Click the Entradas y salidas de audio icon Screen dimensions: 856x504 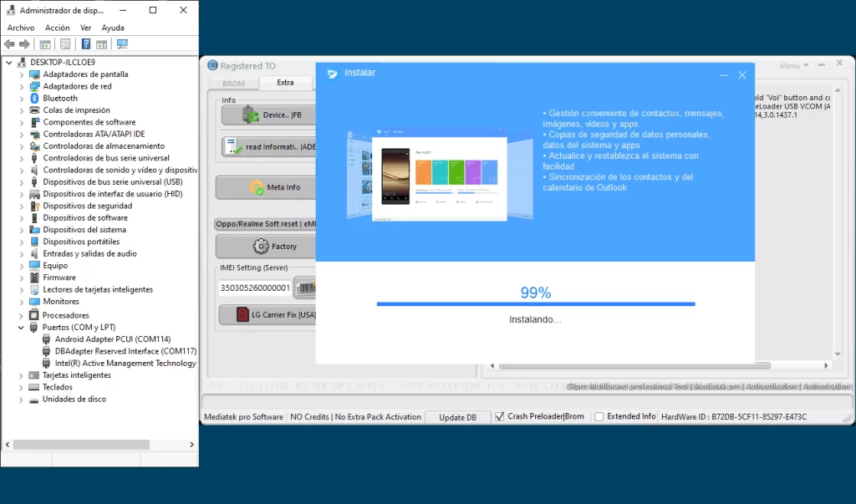34,254
